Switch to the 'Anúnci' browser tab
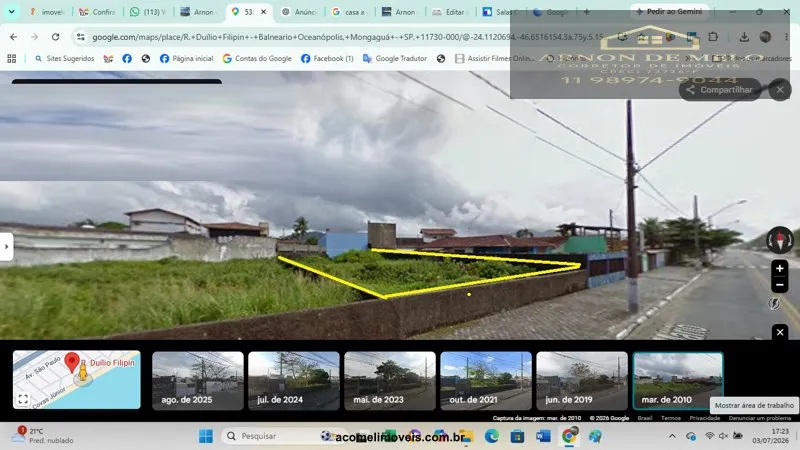Screen dimensions: 800x450 pyautogui.click(x=299, y=12)
